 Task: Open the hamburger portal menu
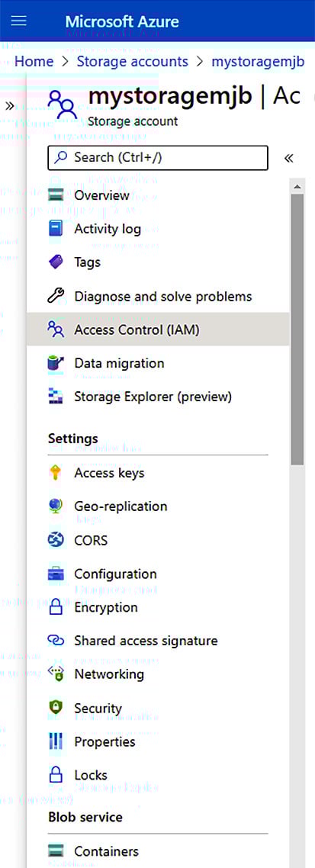[19, 21]
